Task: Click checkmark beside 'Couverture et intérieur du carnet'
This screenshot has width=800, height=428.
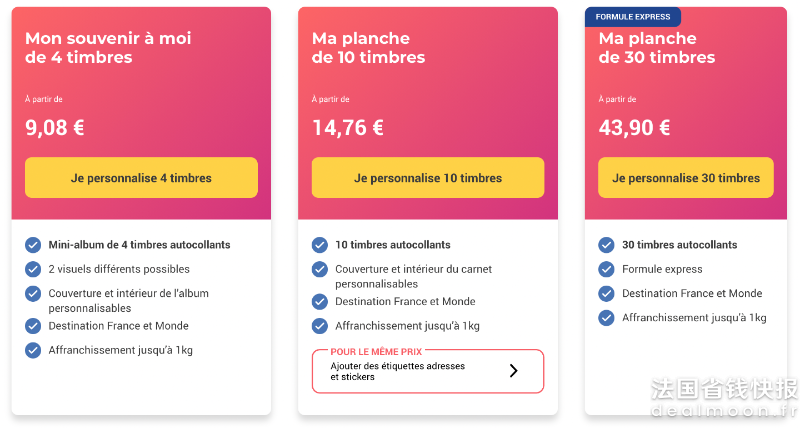Action: tap(320, 269)
